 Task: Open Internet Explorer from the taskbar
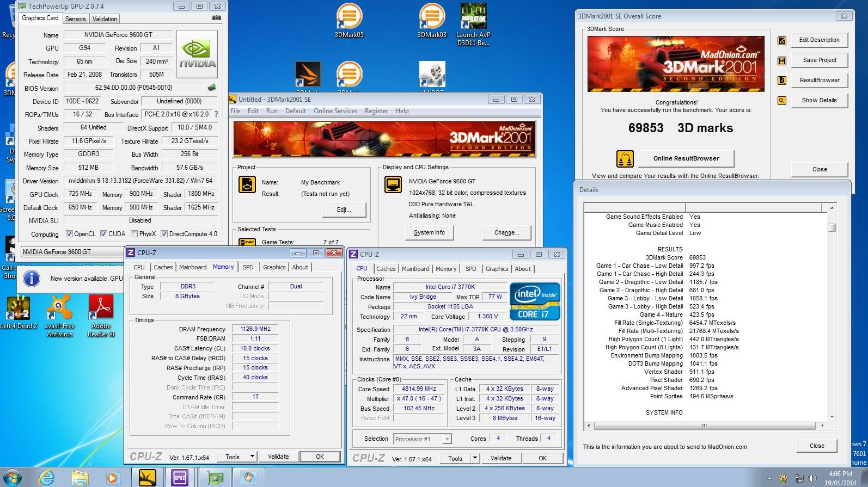[47, 478]
